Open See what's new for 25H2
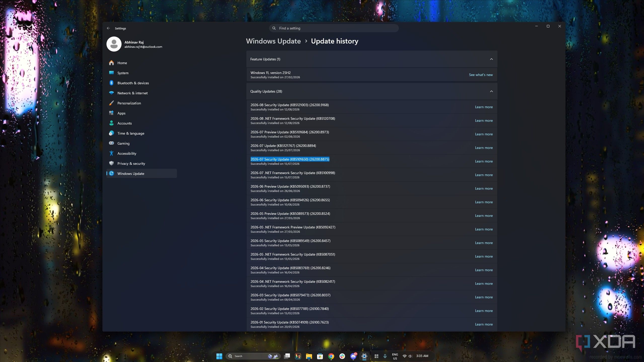Screen dimensions: 644x362 pos(481,75)
